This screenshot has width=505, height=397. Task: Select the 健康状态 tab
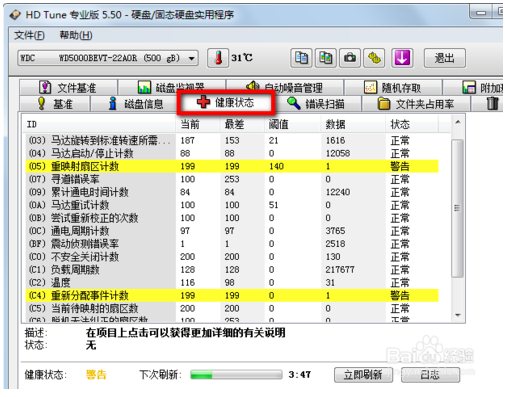click(x=226, y=102)
